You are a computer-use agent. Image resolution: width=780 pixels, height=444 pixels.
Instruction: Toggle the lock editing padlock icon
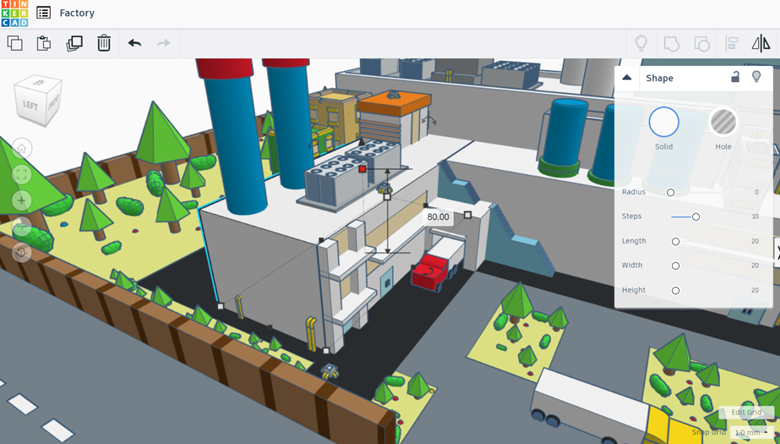point(735,77)
